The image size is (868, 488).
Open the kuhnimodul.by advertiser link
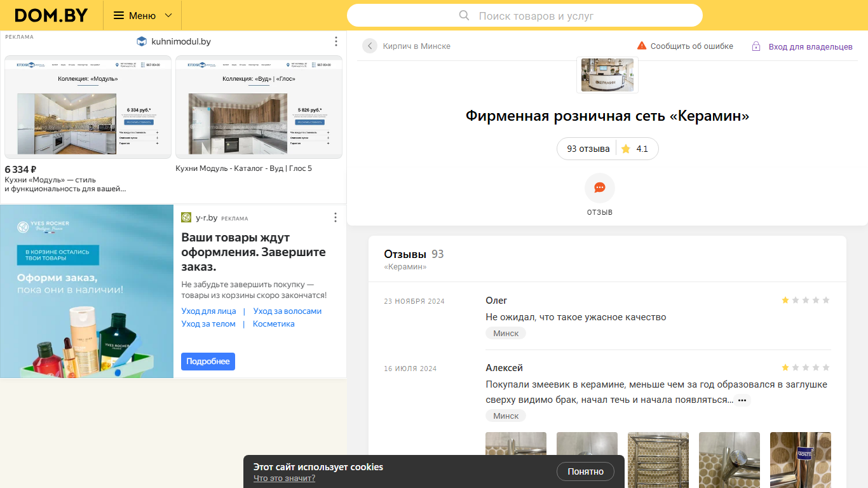[x=181, y=41]
